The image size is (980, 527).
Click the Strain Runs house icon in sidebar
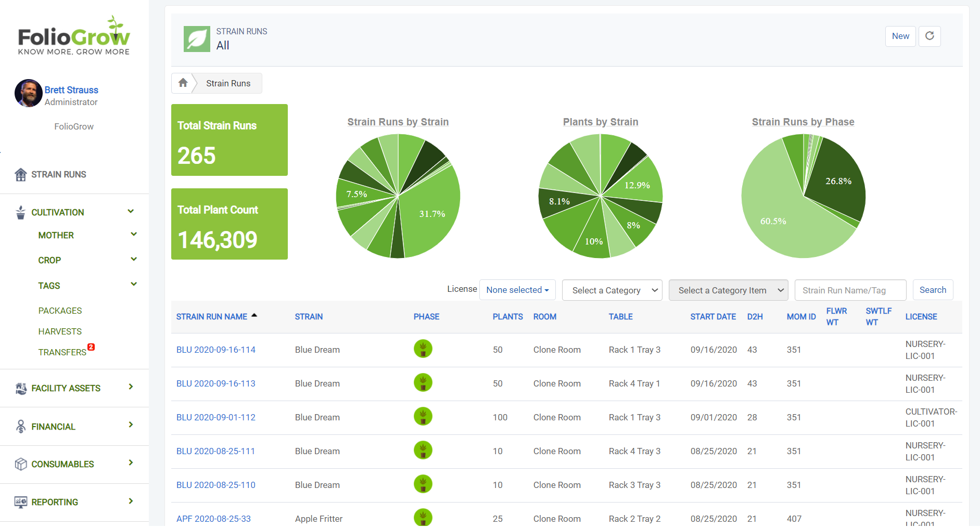[x=20, y=175]
